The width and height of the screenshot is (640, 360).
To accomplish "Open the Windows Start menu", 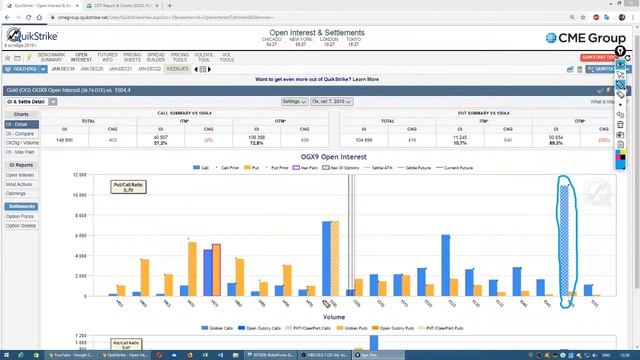I will click(6, 355).
